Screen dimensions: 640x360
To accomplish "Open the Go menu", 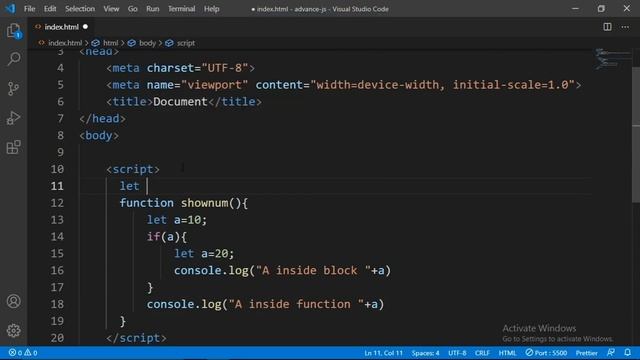I will click(x=133, y=9).
